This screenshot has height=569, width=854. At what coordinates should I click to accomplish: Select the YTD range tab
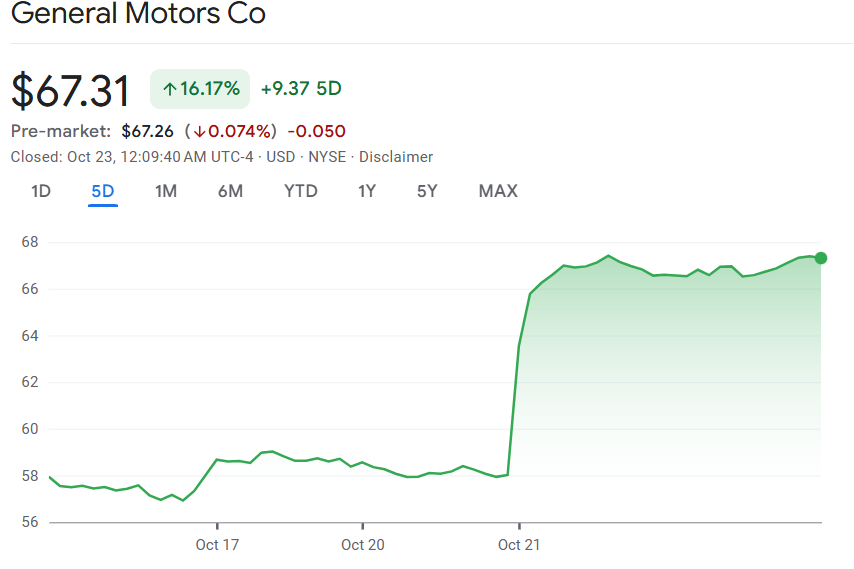(300, 191)
